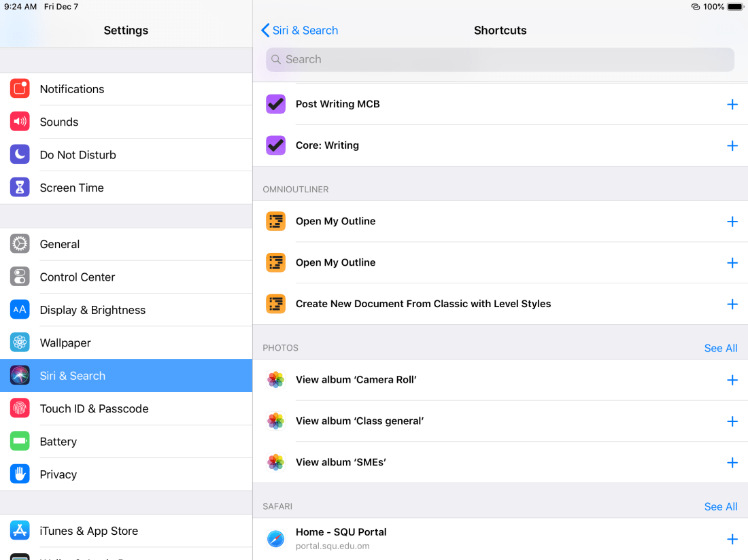Tap the Notifications icon in sidebar
748x560 pixels.
coord(20,89)
